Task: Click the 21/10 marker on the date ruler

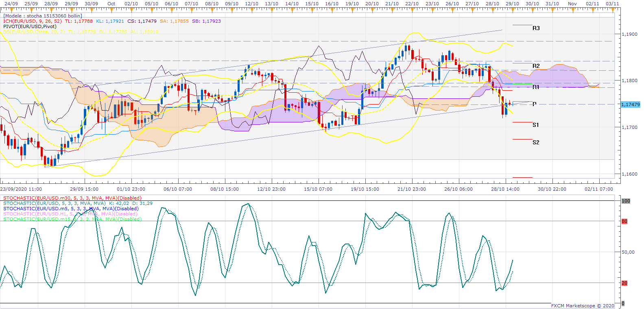Action: 392,4
